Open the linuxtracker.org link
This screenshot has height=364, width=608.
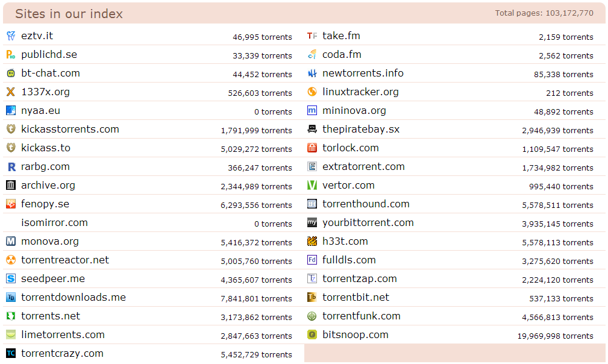pyautogui.click(x=360, y=92)
